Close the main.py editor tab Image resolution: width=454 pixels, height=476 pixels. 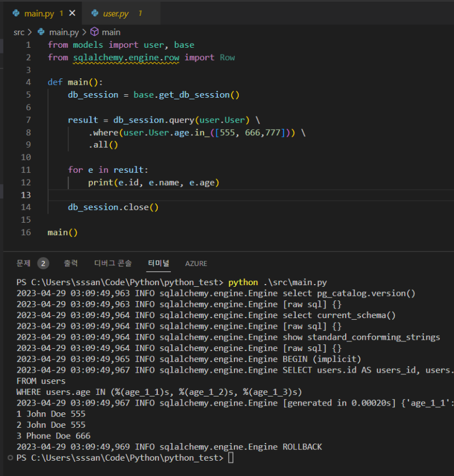coord(72,13)
